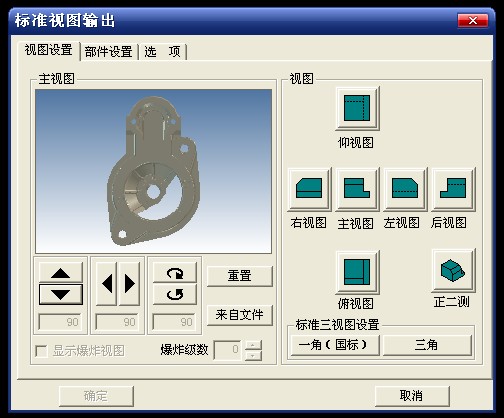
Task: Click the 3D model preview in 主视图
Action: tap(153, 171)
